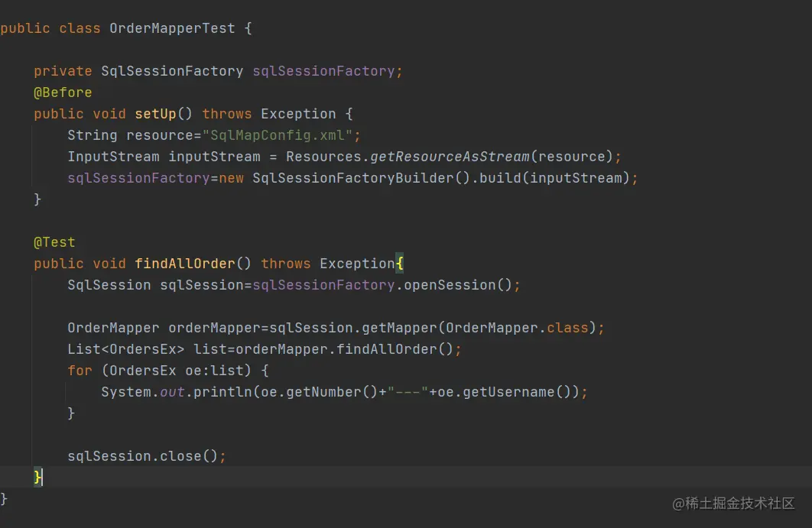Click the 'InputStream' type name
This screenshot has width=812, height=528.
[x=113, y=157]
